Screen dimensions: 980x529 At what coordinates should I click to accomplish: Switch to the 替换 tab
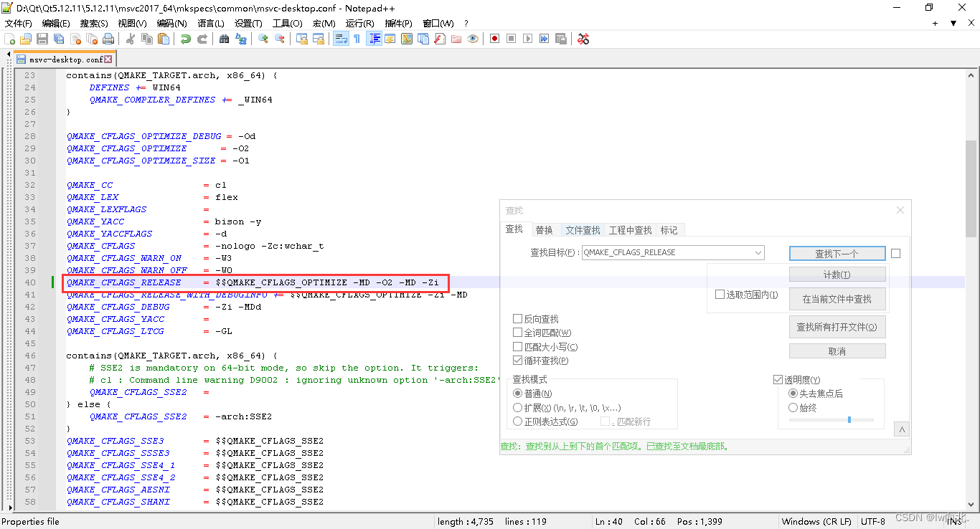pos(544,230)
